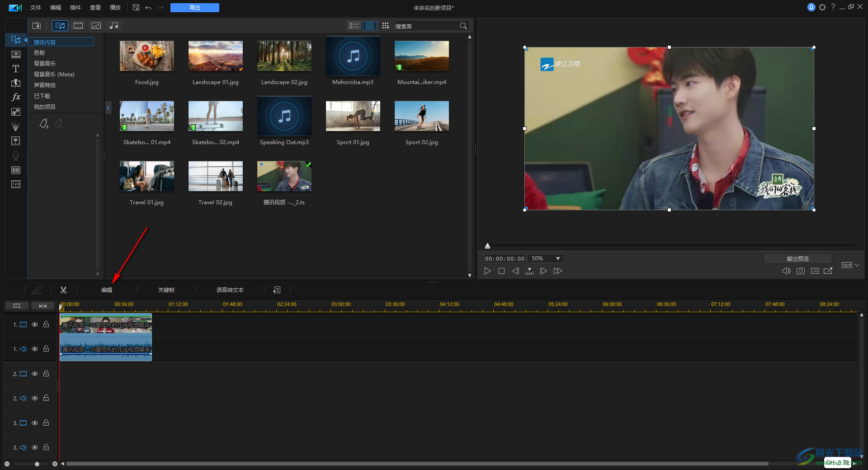Open the 编辑 menu in menu bar
This screenshot has height=470, width=868.
coord(56,8)
